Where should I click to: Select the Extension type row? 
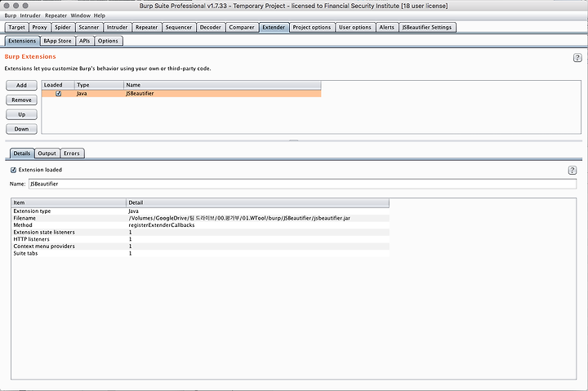200,211
